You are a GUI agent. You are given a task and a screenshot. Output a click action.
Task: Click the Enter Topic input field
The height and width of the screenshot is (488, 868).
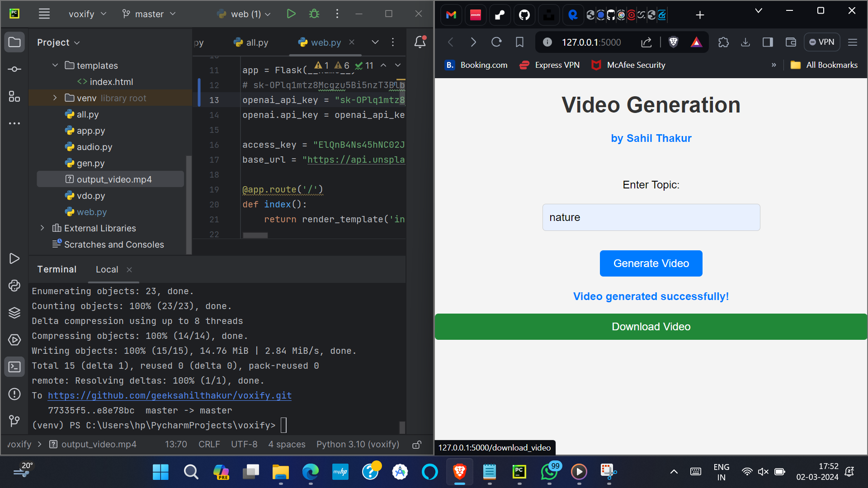pyautogui.click(x=651, y=217)
